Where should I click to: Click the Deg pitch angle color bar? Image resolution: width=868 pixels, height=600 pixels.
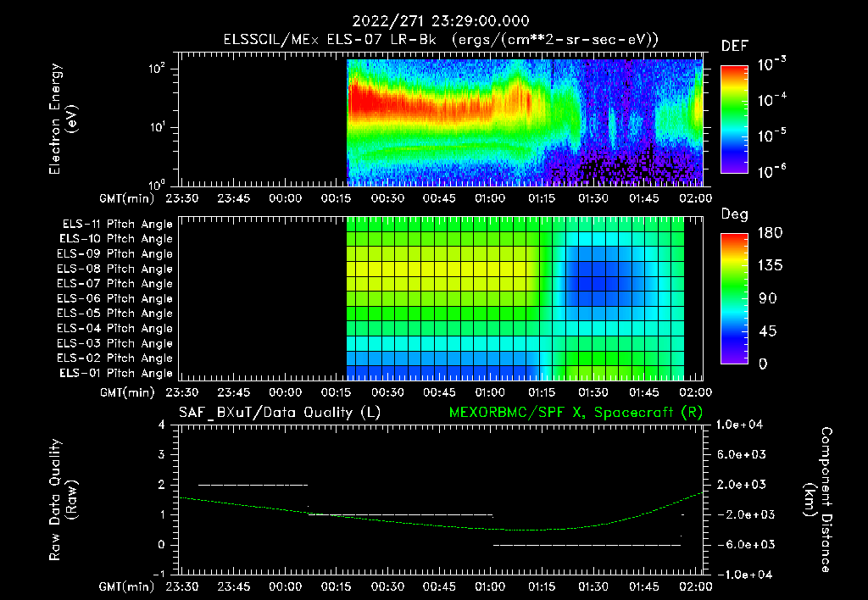pos(735,299)
